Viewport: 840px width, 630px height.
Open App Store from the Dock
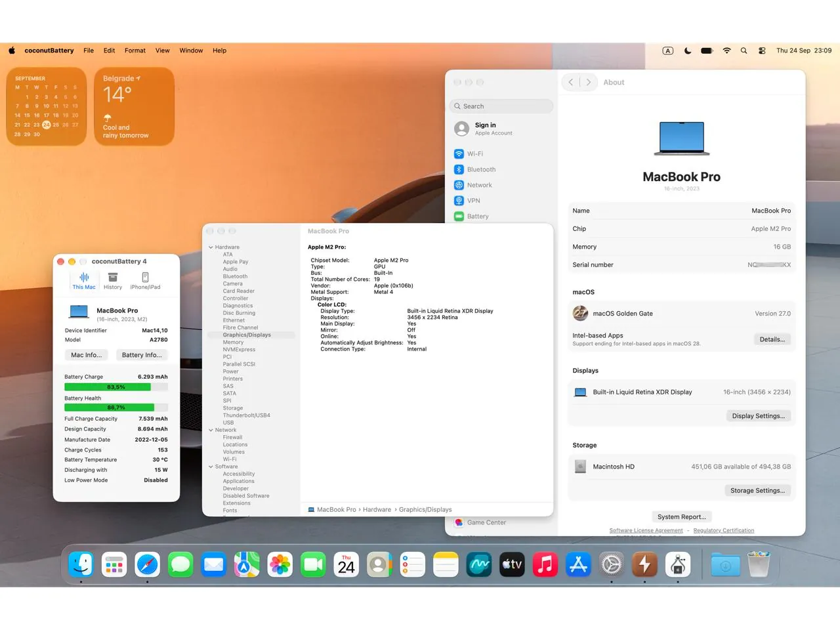click(578, 564)
